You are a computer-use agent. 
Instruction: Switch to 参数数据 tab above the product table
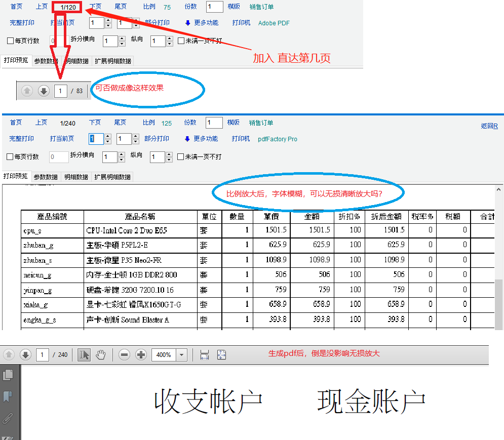click(46, 177)
